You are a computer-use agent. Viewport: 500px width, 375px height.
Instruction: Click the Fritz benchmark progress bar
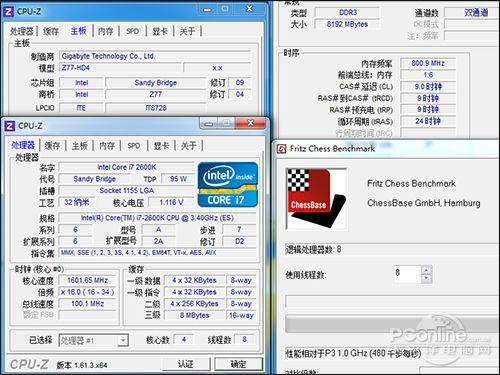[x=393, y=324]
